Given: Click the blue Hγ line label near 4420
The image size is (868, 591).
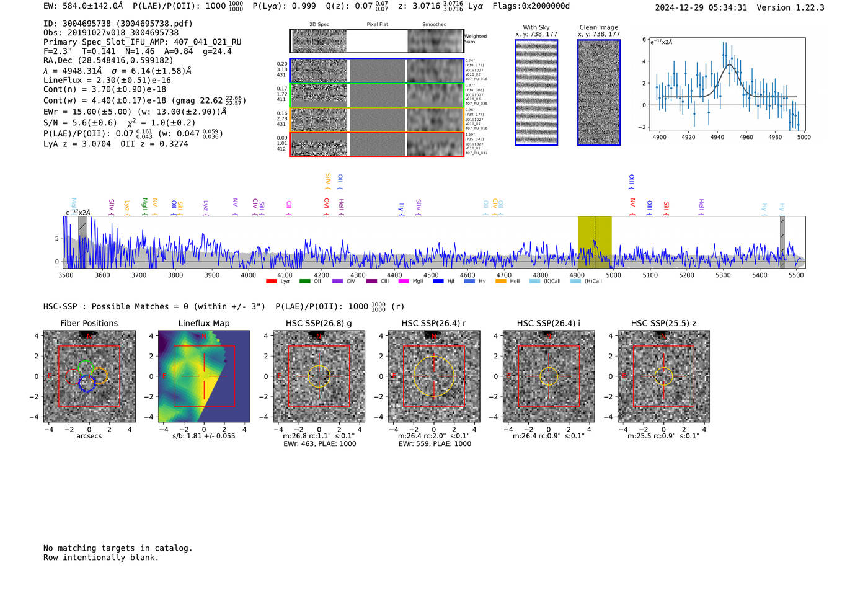Looking at the screenshot, I should pyautogui.click(x=401, y=209).
